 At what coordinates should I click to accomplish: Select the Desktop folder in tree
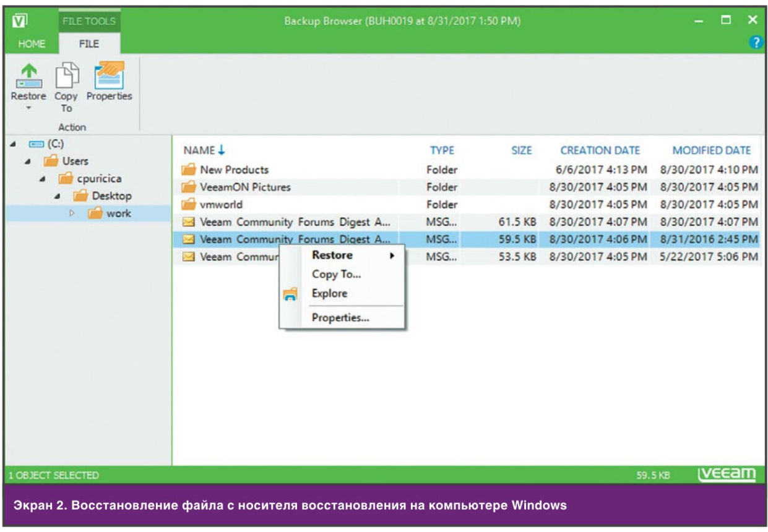click(x=111, y=196)
